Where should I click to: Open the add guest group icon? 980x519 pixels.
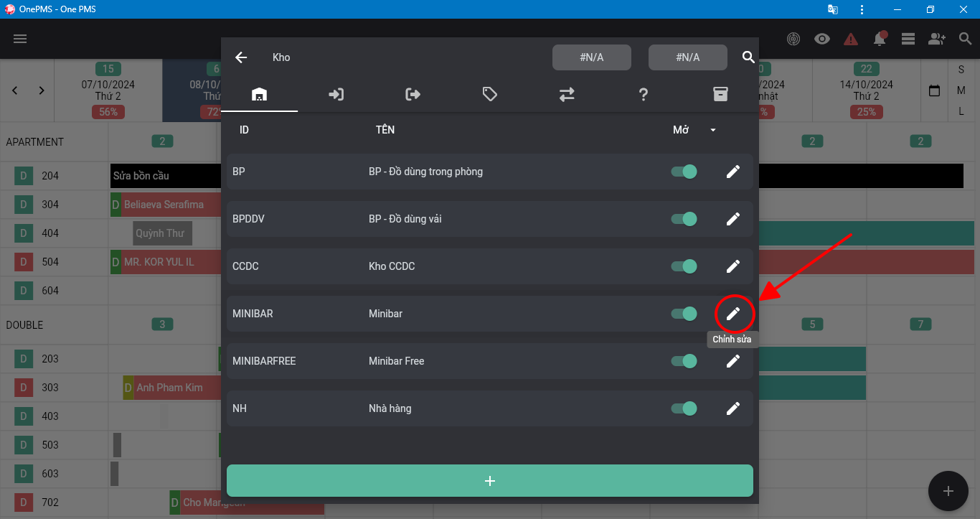(x=936, y=39)
